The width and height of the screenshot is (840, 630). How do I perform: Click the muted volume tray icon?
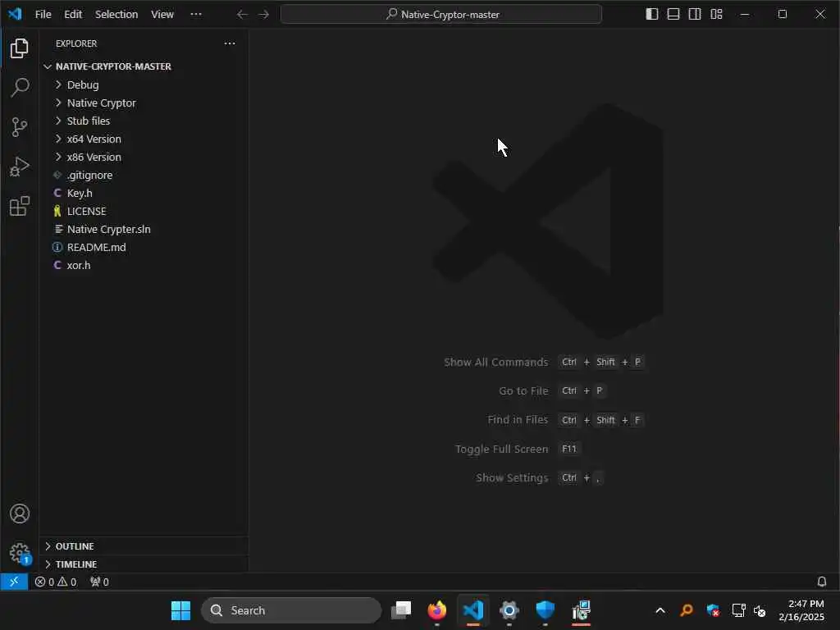click(760, 610)
